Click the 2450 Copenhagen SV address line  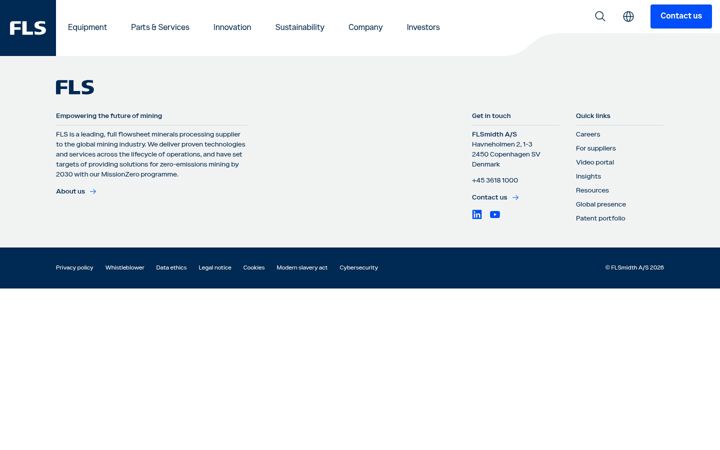(506, 154)
